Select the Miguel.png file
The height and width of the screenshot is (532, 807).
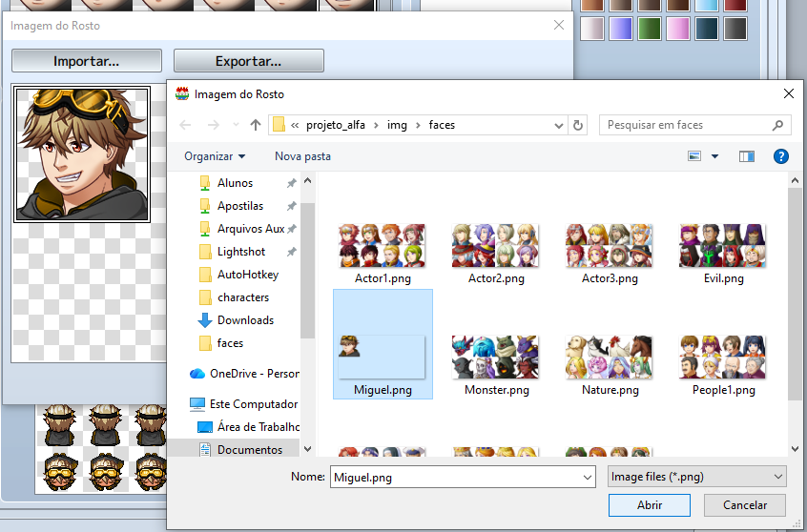click(x=383, y=343)
